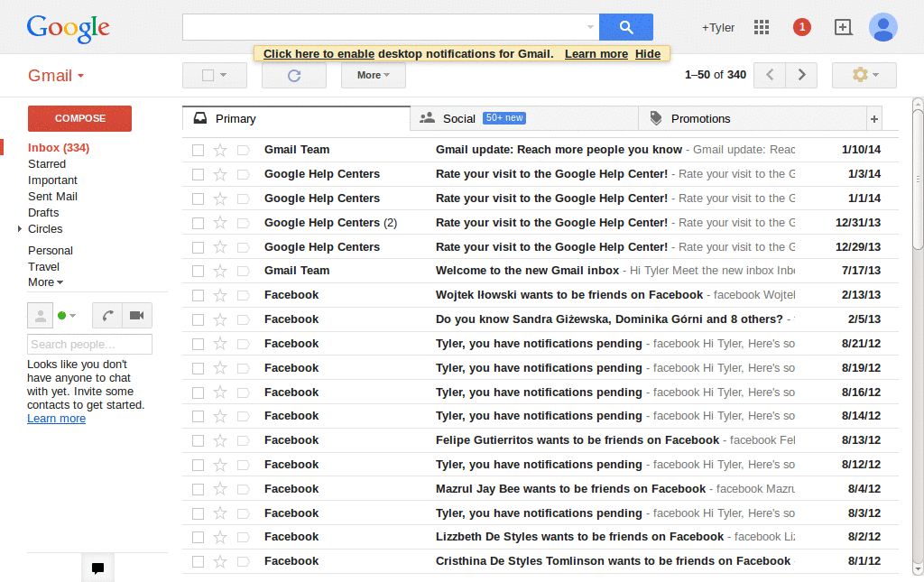The image size is (924, 582).
Task: Open the Google apps launcher grid
Action: click(x=761, y=27)
